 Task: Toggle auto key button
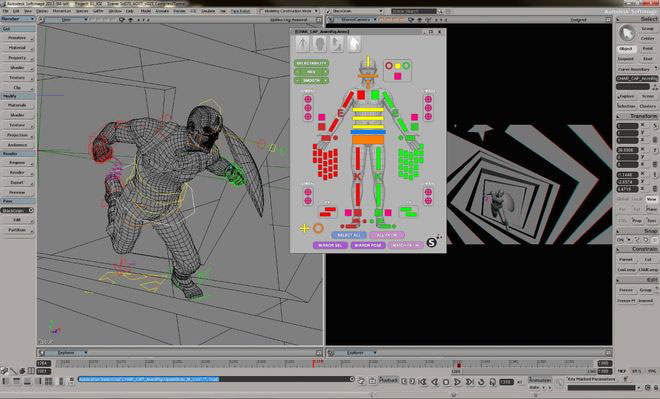click(x=533, y=387)
